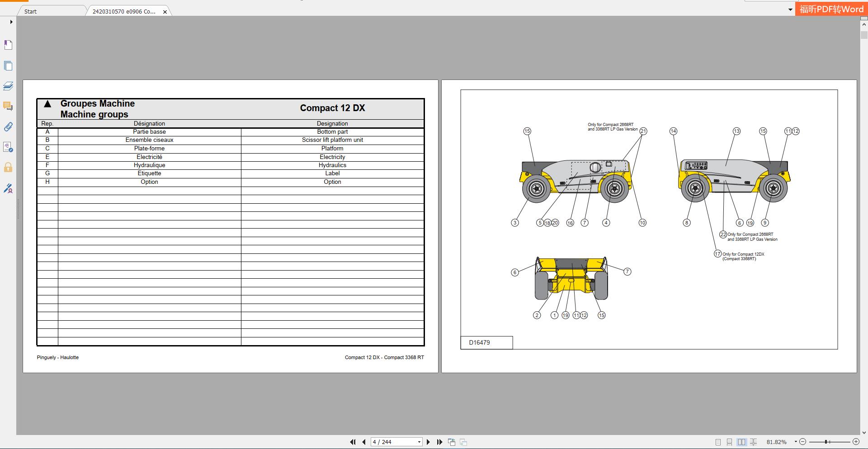The image size is (868, 449).
Task: Click the zoom in plus button
Action: tap(856, 442)
